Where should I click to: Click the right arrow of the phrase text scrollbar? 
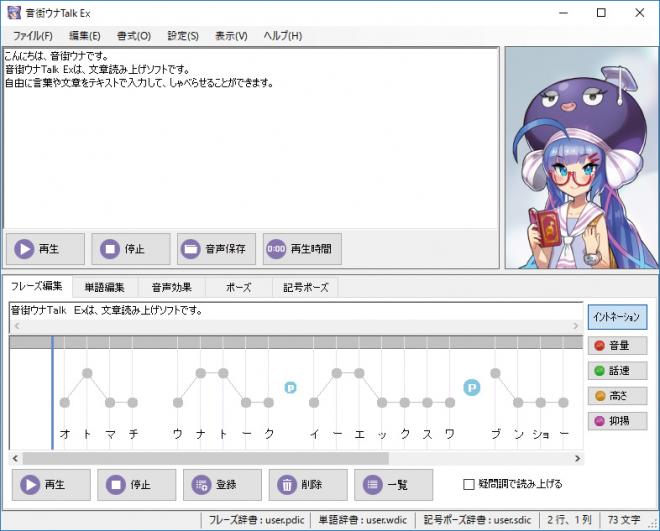576,326
